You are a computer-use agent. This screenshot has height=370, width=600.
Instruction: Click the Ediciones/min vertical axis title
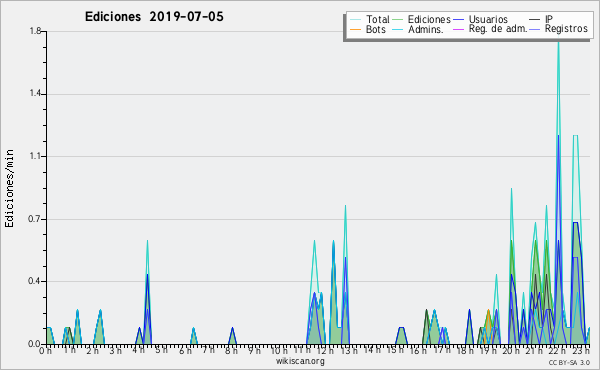(9, 189)
